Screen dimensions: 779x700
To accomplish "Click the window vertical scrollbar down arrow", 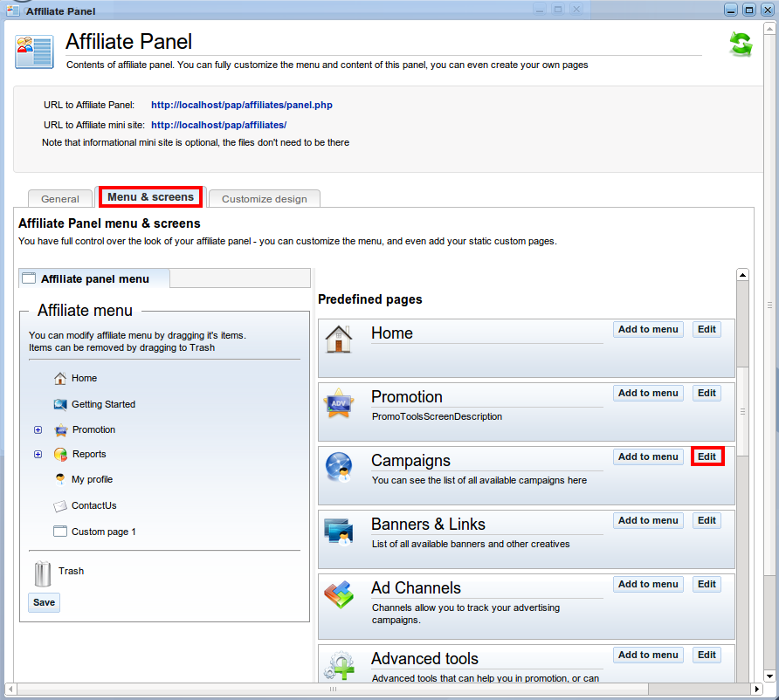I will (x=769, y=676).
